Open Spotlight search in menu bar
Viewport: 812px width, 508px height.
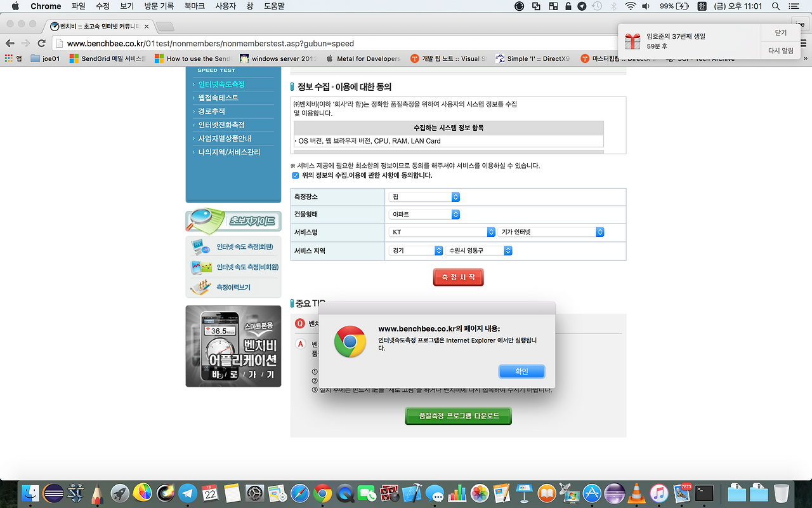pyautogui.click(x=776, y=6)
